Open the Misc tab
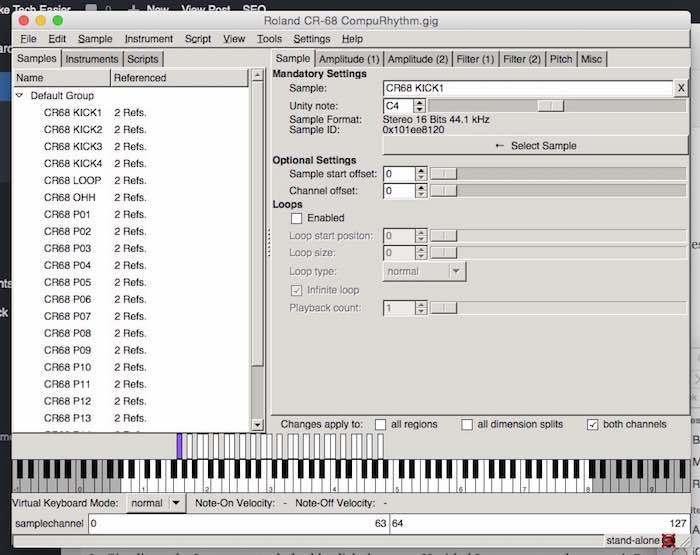Screen dimensions: 700x555 click(592, 59)
